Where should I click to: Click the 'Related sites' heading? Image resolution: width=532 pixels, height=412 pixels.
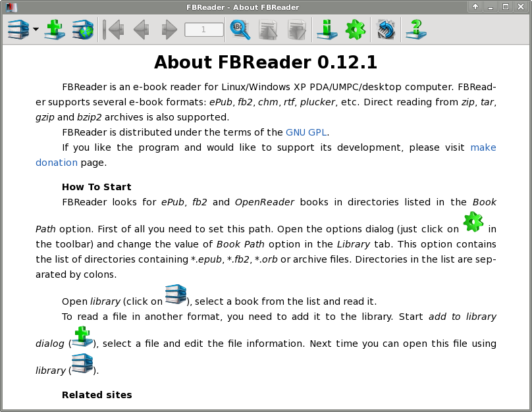pyautogui.click(x=97, y=395)
